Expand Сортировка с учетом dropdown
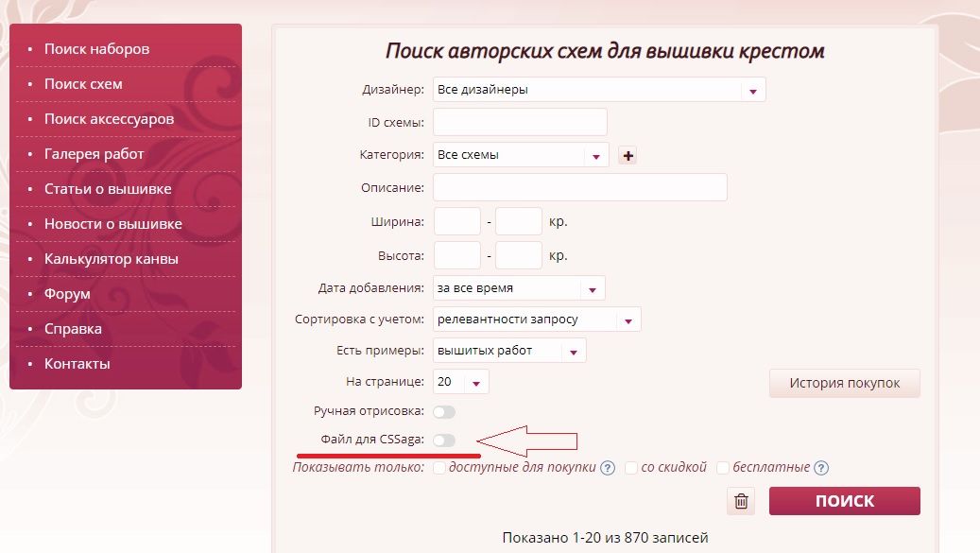The image size is (980, 553). 536,320
